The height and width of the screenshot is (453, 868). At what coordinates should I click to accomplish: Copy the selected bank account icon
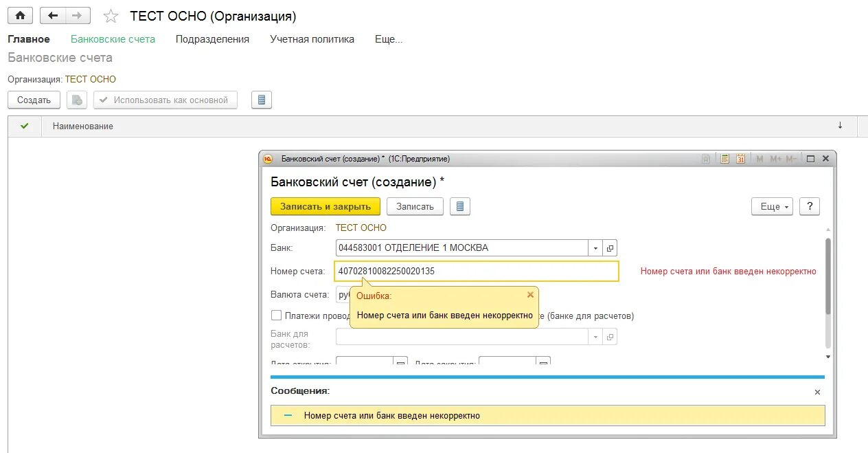click(77, 100)
